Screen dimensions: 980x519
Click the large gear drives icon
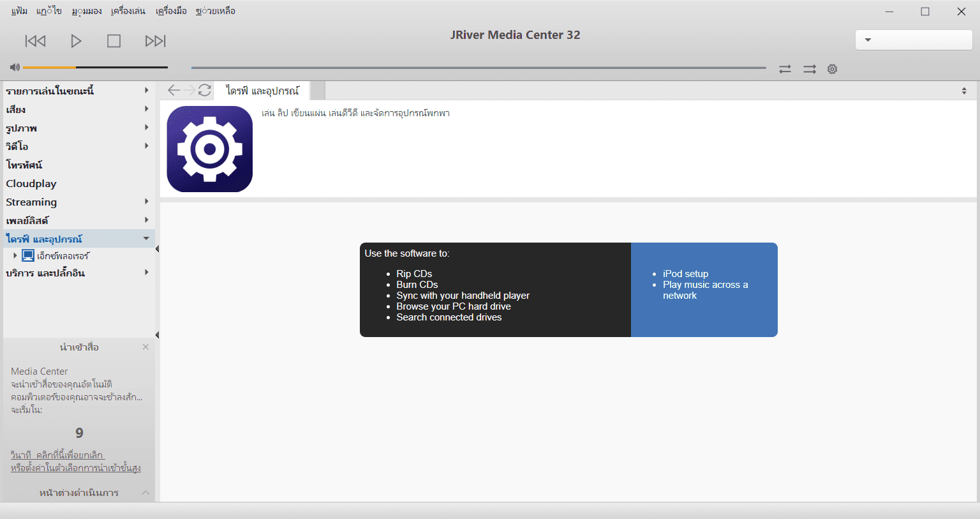210,149
